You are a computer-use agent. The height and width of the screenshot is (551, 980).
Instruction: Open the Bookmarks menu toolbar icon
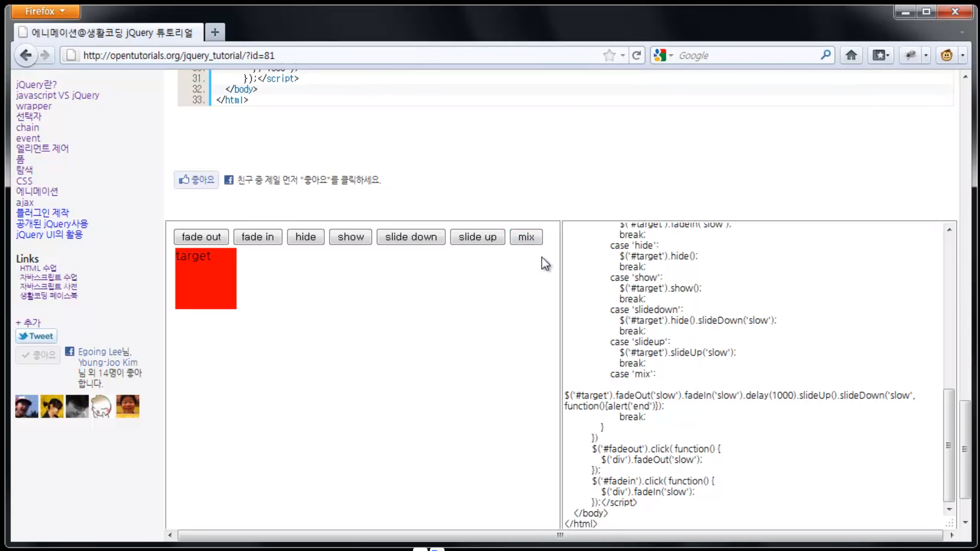click(x=880, y=55)
